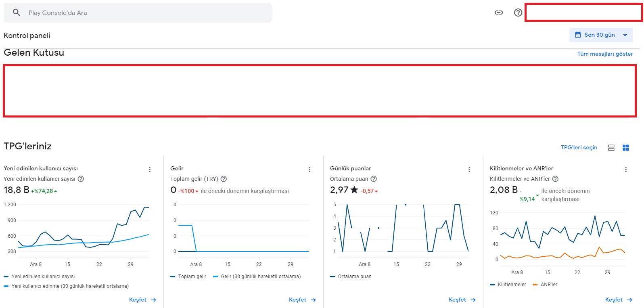Switch to grid layout view icon
This screenshot has width=644, height=308.
(626, 148)
